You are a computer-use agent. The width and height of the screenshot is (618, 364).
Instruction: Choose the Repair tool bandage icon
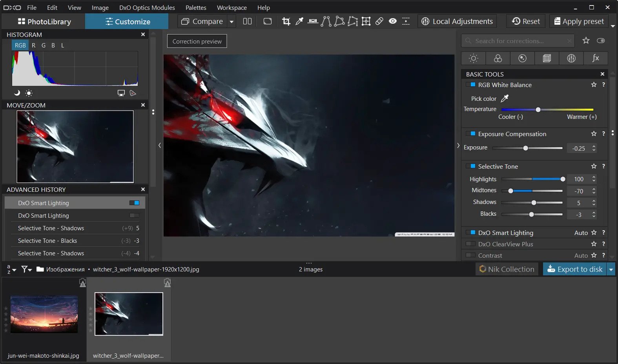pyautogui.click(x=379, y=21)
